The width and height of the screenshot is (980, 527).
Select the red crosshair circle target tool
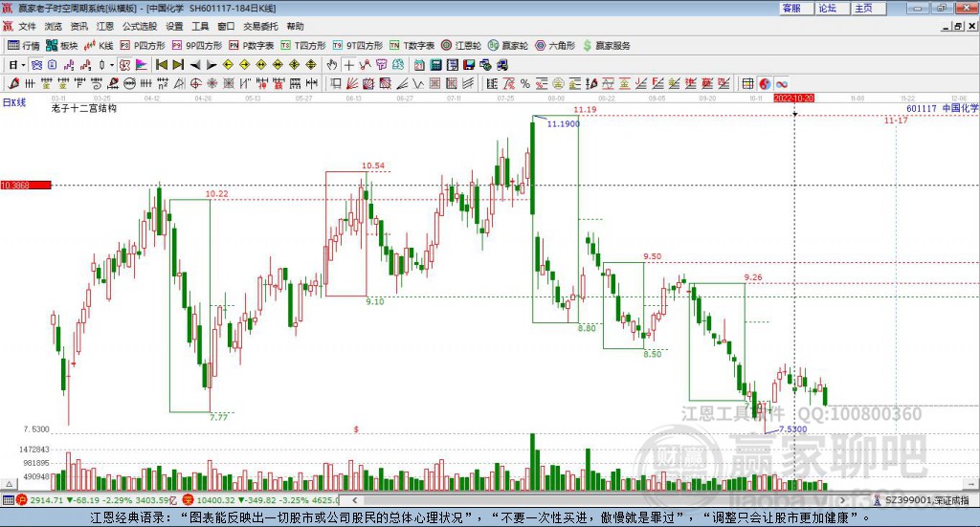click(x=195, y=83)
